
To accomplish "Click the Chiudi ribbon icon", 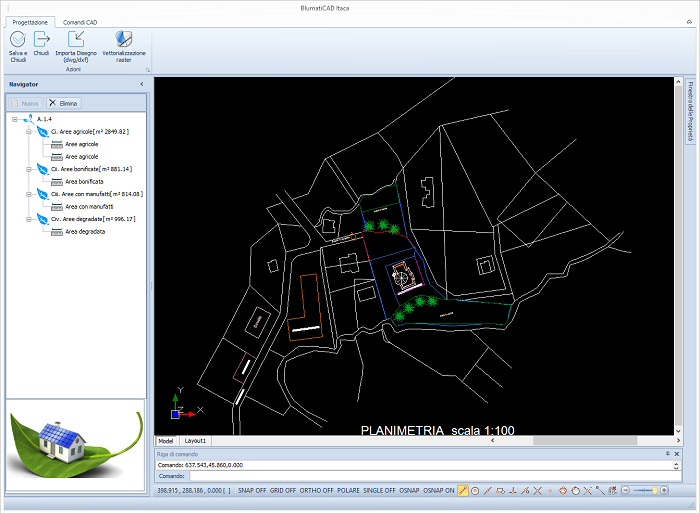I will click(41, 40).
